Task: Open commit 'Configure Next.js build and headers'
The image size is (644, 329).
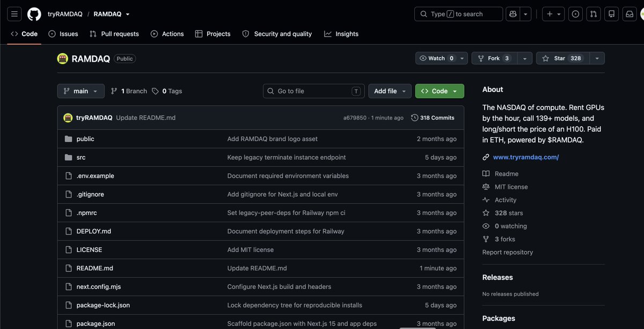Action: [x=279, y=287]
